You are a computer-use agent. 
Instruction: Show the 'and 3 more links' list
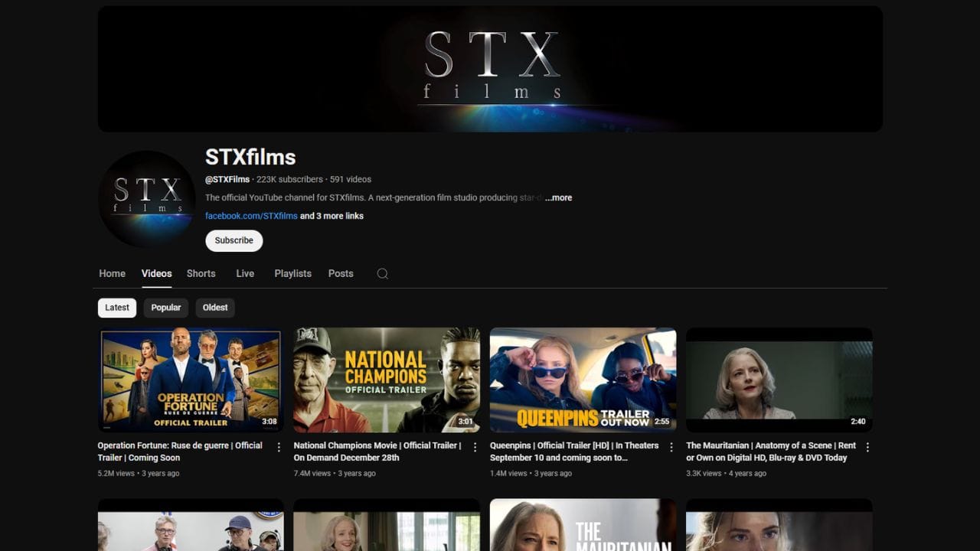click(332, 216)
